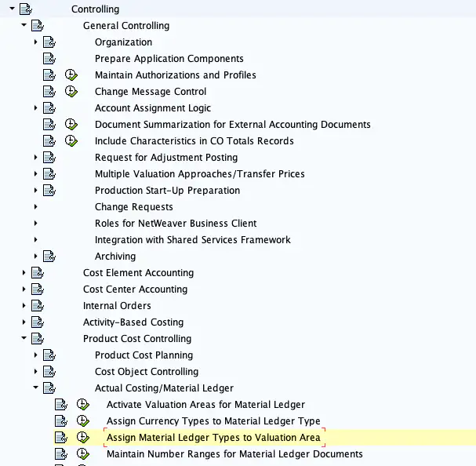Select 'Include Characteristics in CO Totals Records' text
Viewport: 476px width, 466px height.
(194, 141)
